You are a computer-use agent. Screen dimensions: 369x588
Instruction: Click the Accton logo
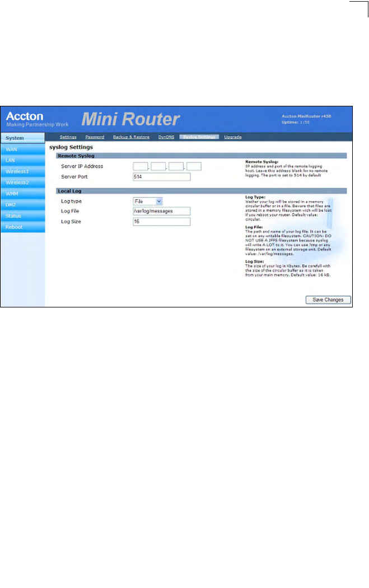[x=25, y=116]
